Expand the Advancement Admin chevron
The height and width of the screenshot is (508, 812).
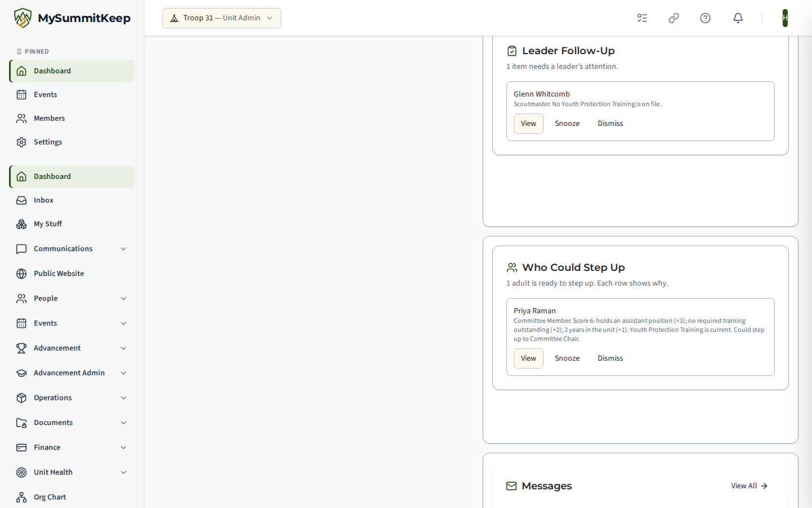pos(123,373)
